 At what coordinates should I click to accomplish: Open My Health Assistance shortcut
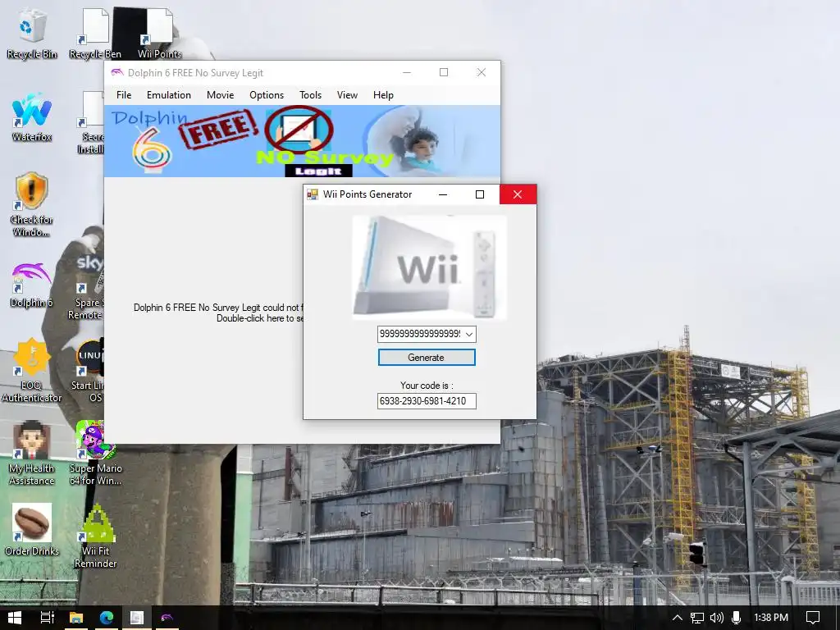tap(32, 453)
